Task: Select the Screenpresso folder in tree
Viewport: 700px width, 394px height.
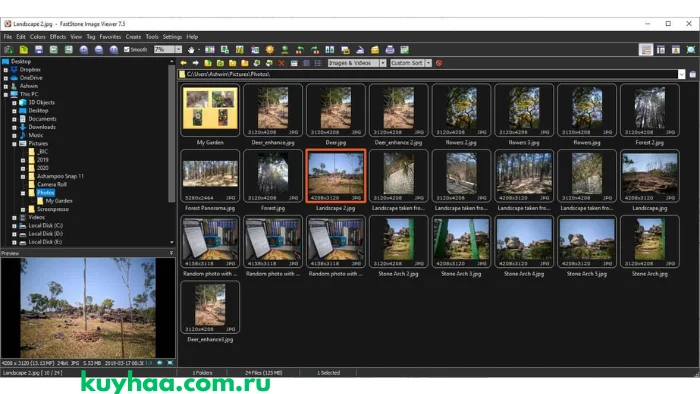Action: pyautogui.click(x=53, y=209)
